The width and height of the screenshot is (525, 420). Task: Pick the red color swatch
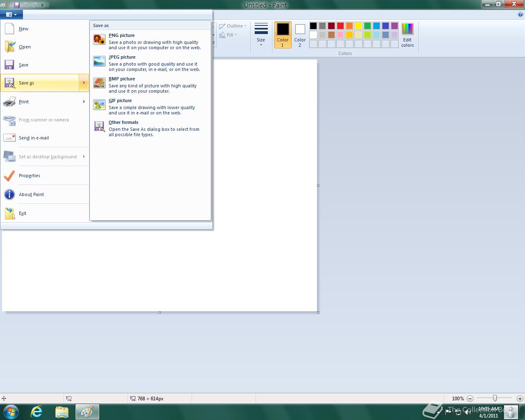(x=340, y=26)
